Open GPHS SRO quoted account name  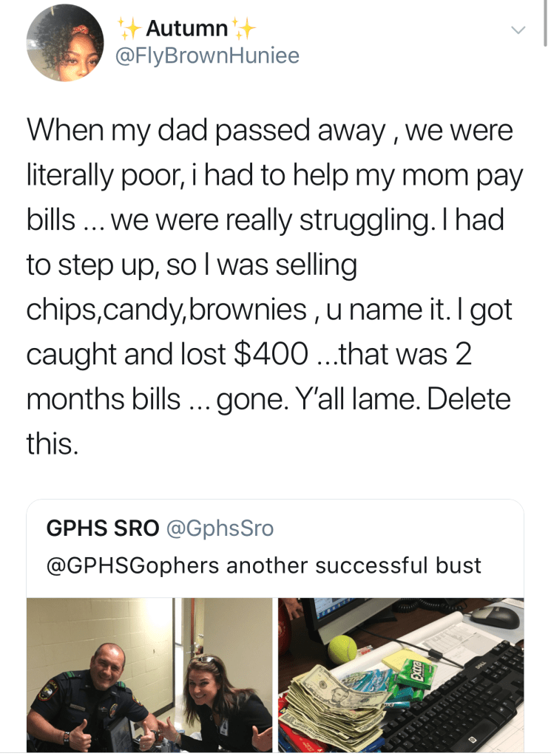[x=102, y=528]
